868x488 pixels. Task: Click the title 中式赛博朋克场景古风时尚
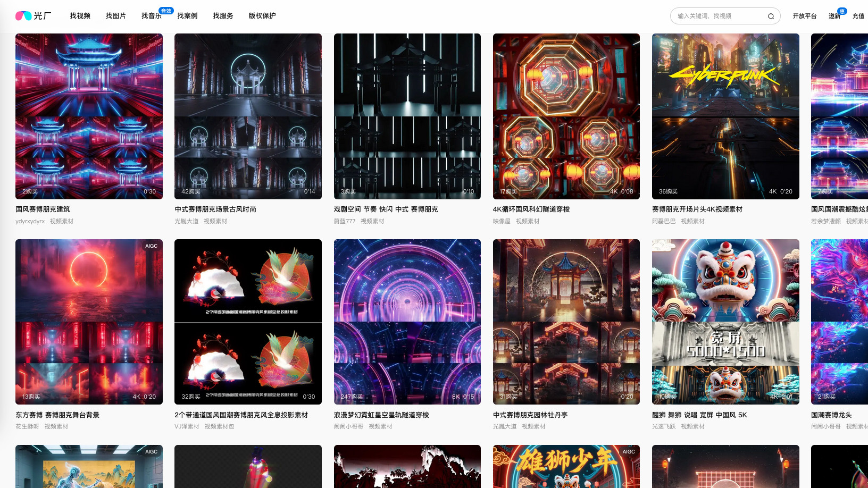[x=215, y=209]
